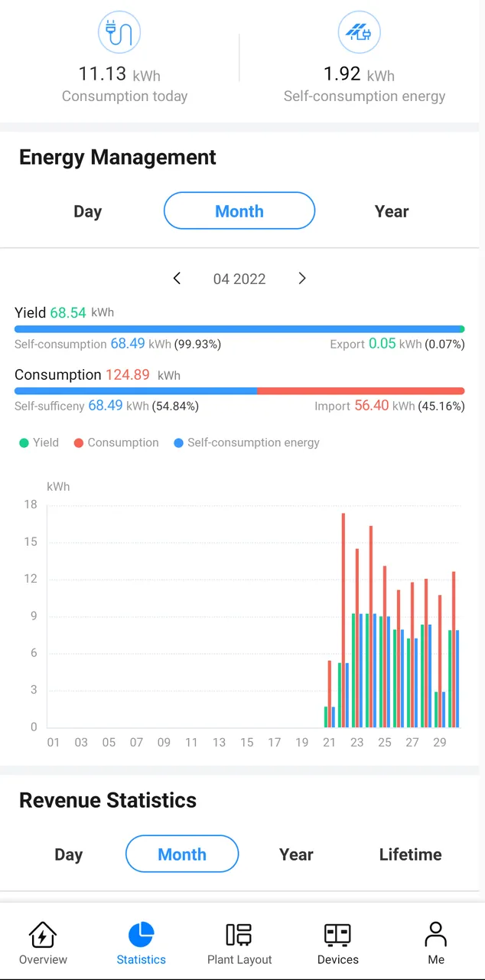Switch Energy Management to the Year tab

tap(392, 211)
